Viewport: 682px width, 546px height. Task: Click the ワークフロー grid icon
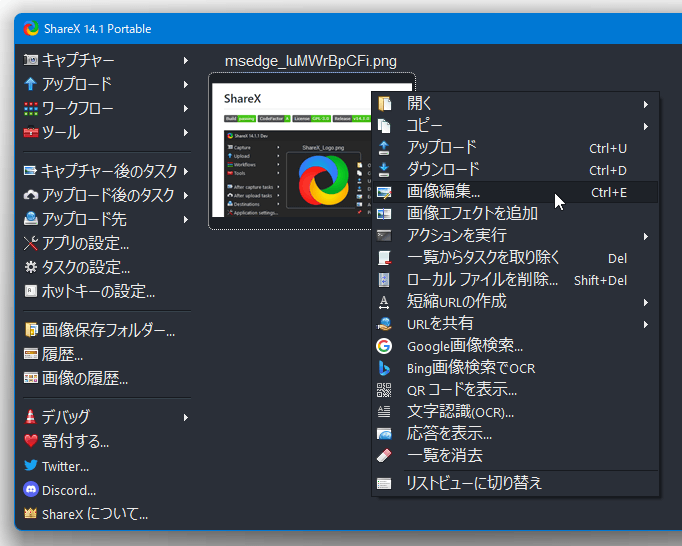click(x=31, y=108)
